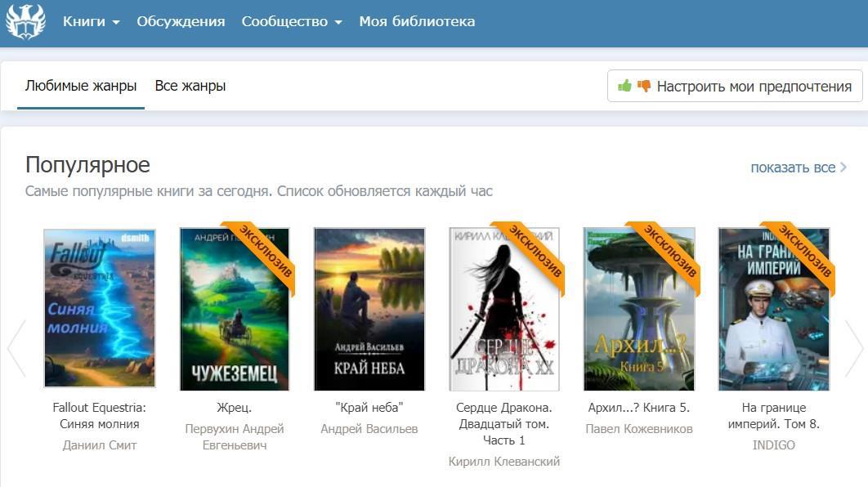This screenshot has height=487, width=868.
Task: Open the На границе империй cover
Action: pyautogui.click(x=773, y=309)
